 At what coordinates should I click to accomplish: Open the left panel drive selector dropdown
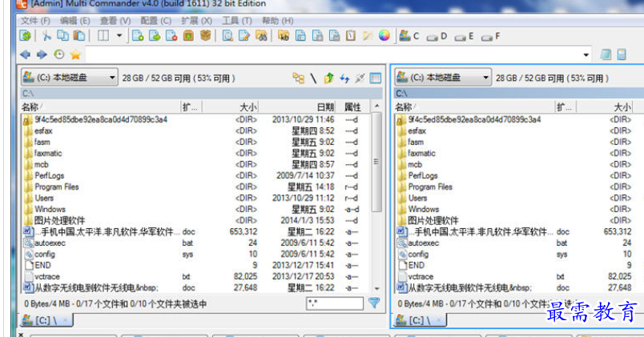click(70, 77)
